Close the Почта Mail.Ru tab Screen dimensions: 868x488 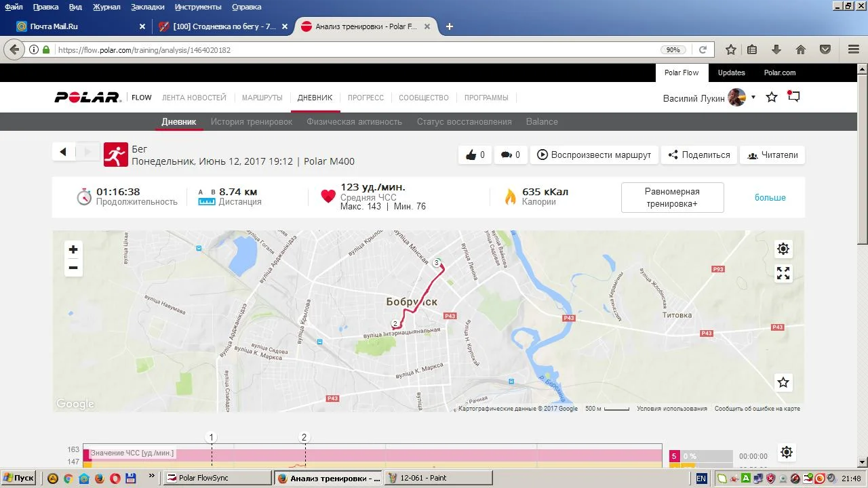(142, 26)
